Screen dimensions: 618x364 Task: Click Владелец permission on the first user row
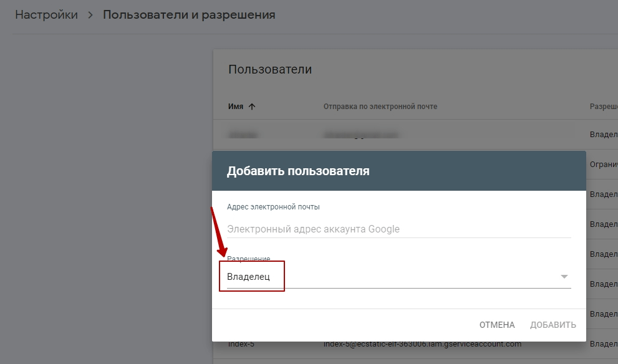[602, 133]
